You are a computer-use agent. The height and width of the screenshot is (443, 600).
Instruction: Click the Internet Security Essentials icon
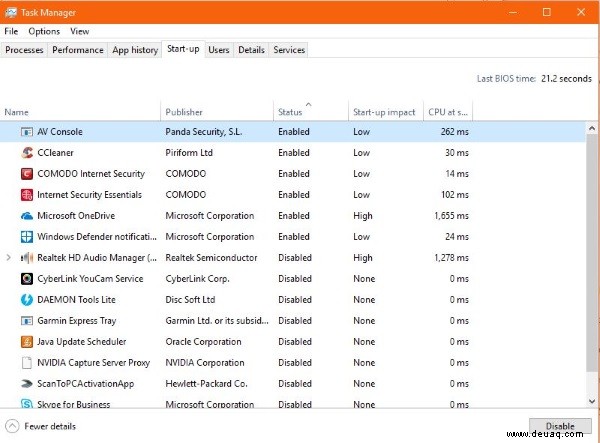26,195
